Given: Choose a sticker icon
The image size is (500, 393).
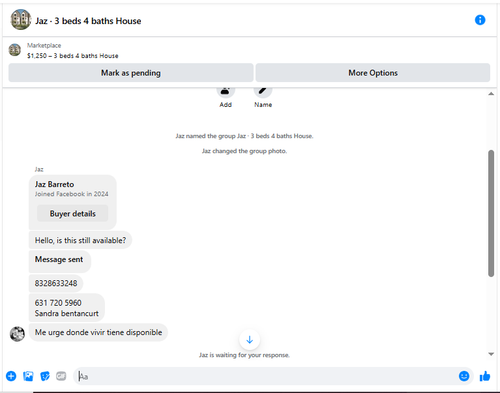Looking at the screenshot, I should pyautogui.click(x=45, y=376).
